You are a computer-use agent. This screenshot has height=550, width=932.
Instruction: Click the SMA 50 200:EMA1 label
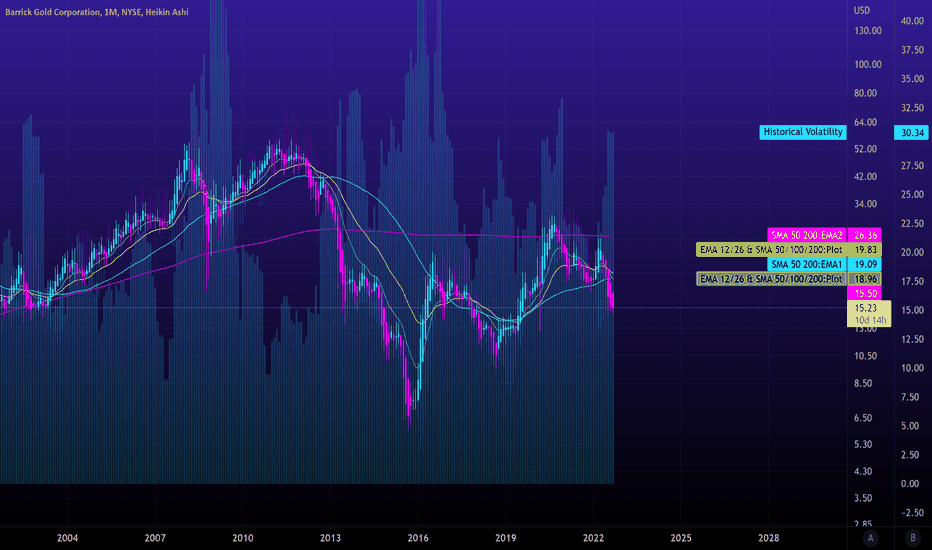pyautogui.click(x=807, y=264)
